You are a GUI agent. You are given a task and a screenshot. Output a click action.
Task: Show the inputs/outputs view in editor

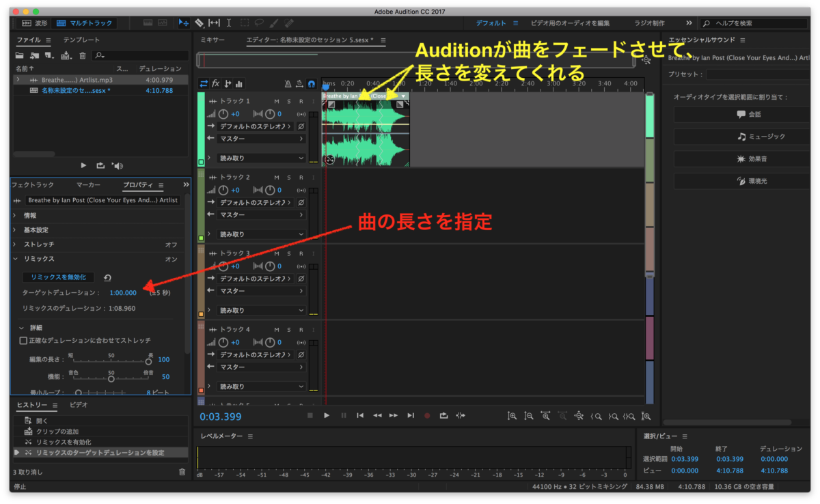(x=204, y=83)
